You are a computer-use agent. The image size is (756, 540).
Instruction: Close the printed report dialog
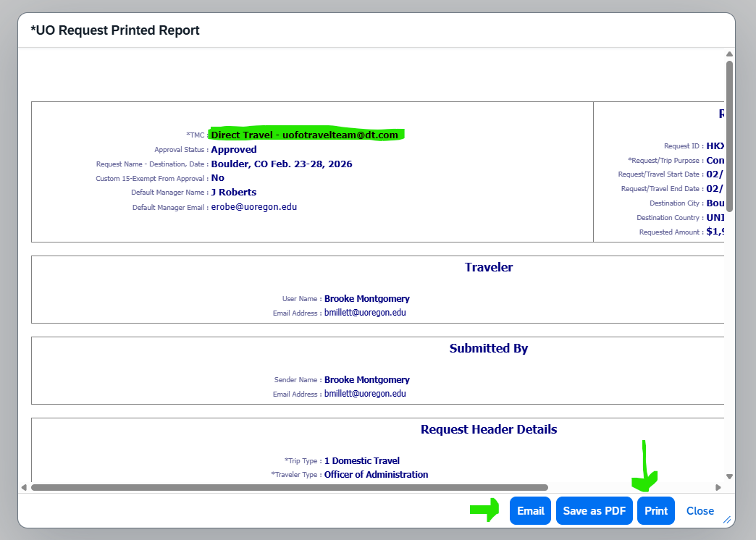point(700,510)
